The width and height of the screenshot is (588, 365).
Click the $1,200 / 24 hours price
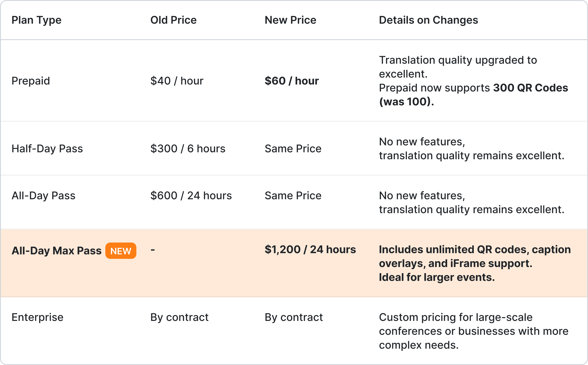[x=310, y=250]
